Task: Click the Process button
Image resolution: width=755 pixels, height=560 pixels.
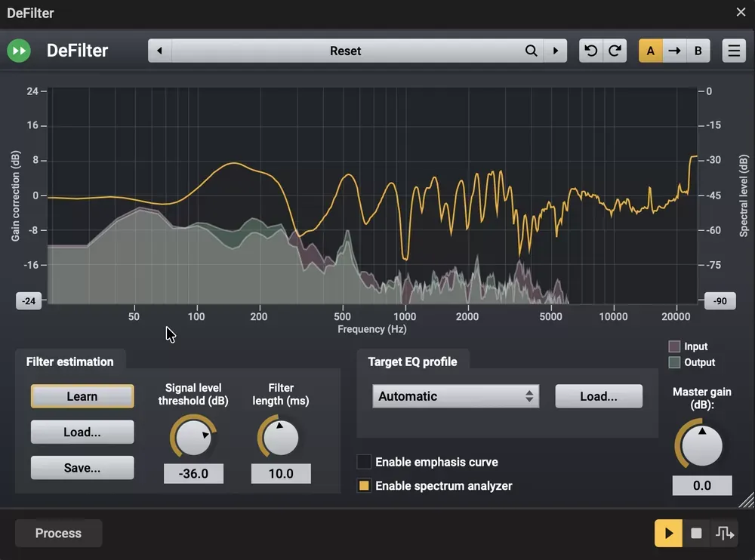Action: (58, 533)
